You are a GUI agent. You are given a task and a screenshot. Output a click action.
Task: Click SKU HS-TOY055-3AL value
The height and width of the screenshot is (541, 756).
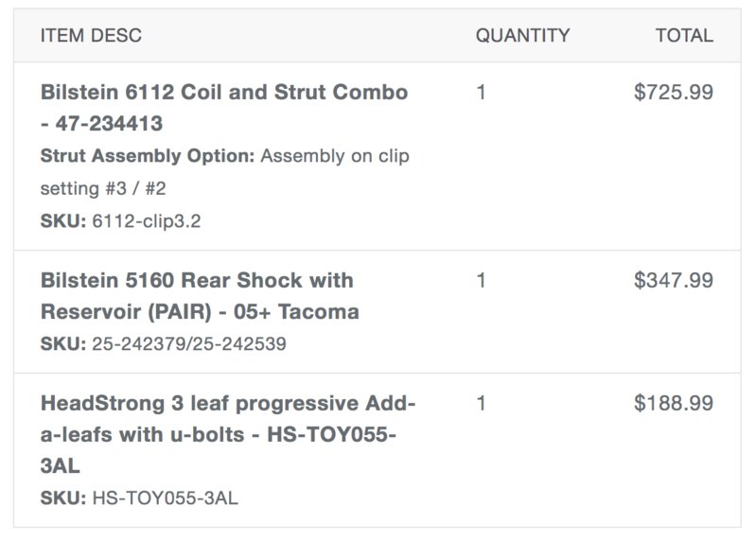click(166, 498)
